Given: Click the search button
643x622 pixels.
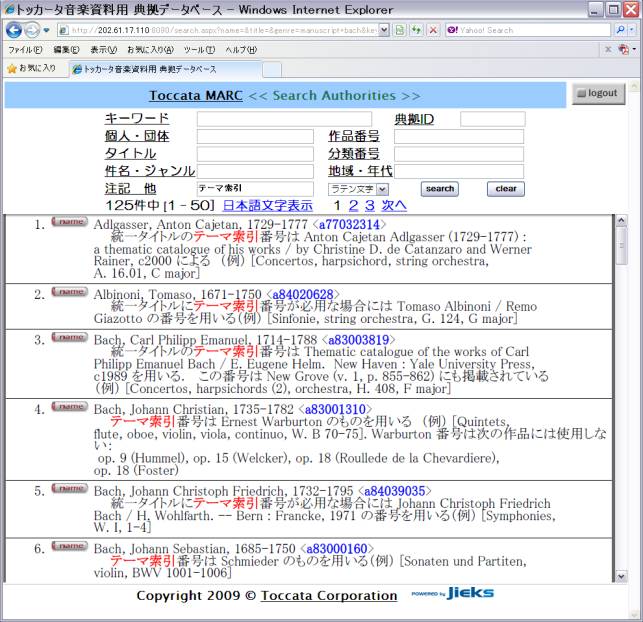Looking at the screenshot, I should 440,189.
